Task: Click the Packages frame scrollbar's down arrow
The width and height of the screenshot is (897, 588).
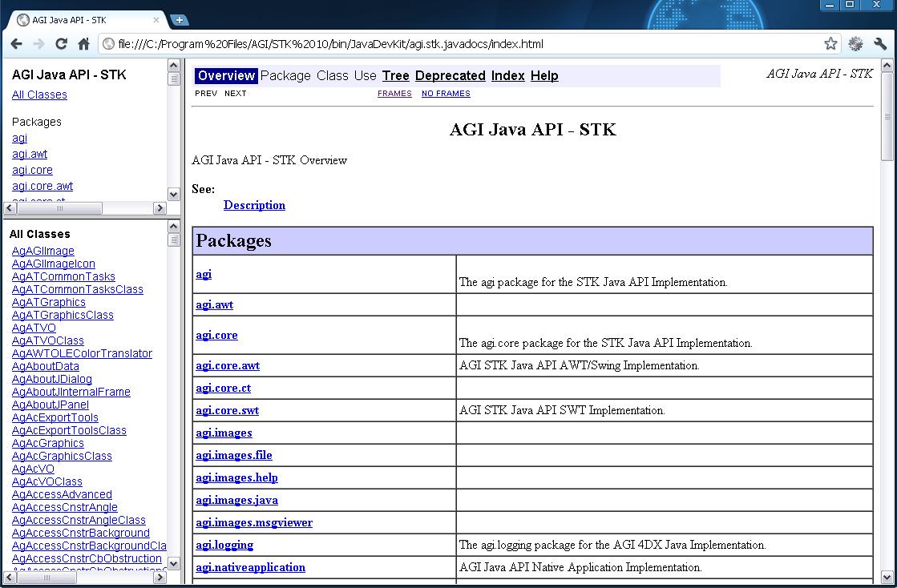Action: coord(174,194)
